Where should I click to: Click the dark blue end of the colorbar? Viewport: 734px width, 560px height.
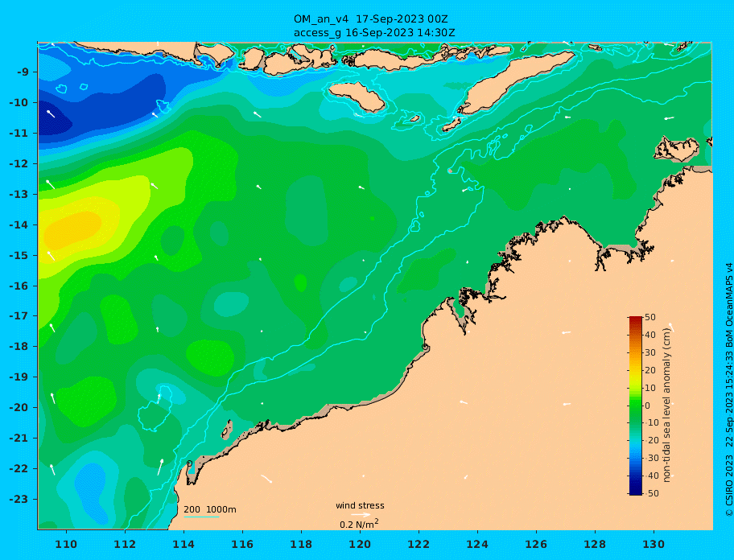[636, 492]
